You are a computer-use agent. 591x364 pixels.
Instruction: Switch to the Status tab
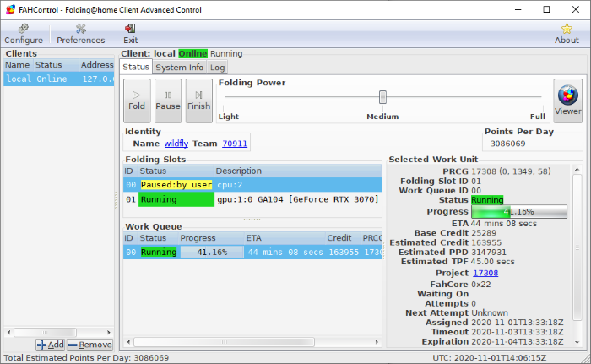click(136, 67)
